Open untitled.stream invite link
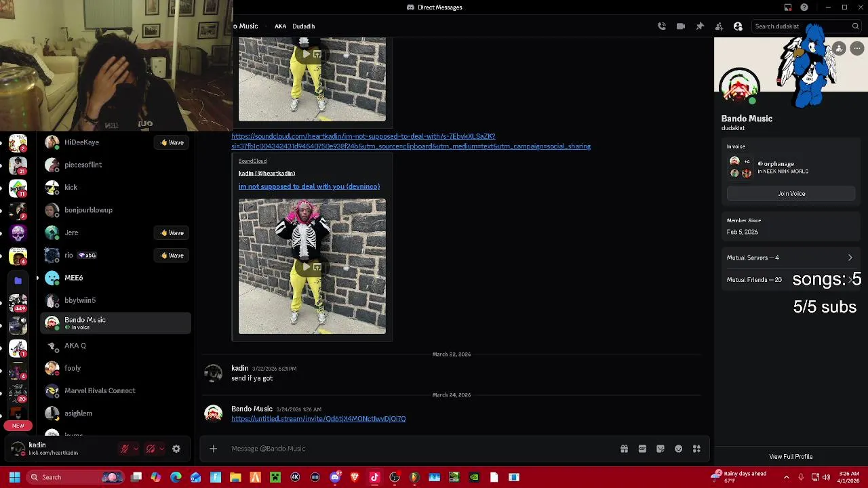868x488 pixels. [318, 419]
